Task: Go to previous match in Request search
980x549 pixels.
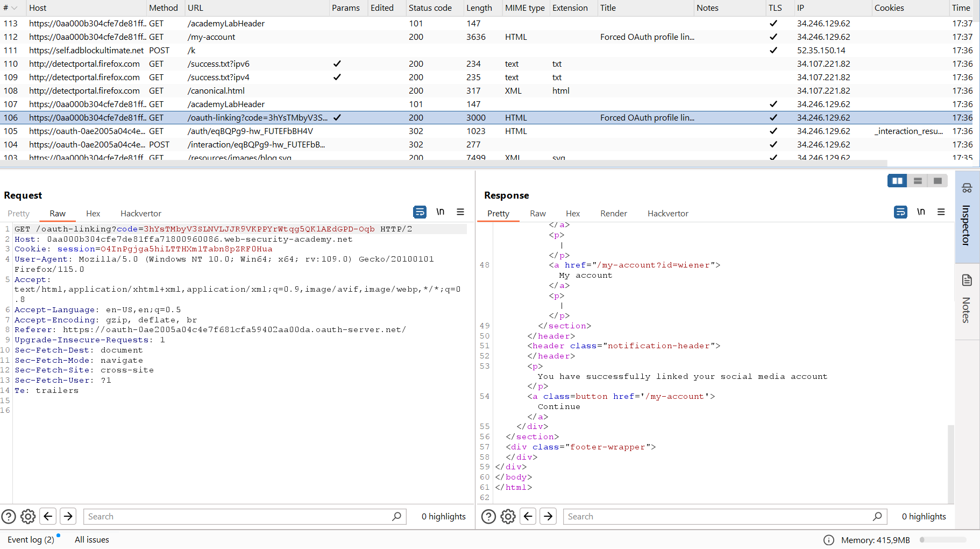Action: tap(48, 517)
